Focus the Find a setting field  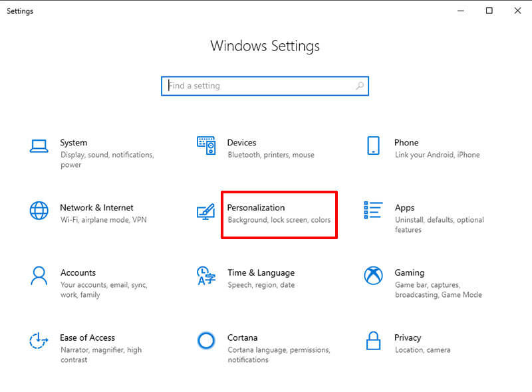click(265, 86)
